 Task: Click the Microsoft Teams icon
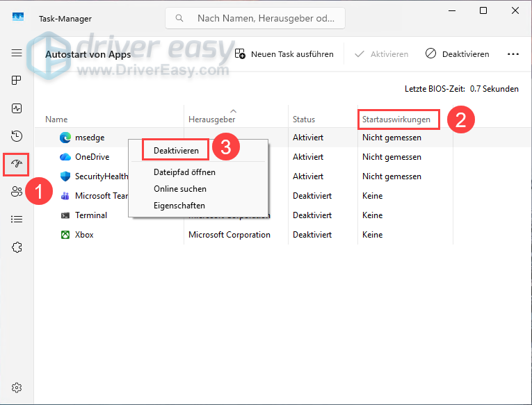(x=65, y=196)
